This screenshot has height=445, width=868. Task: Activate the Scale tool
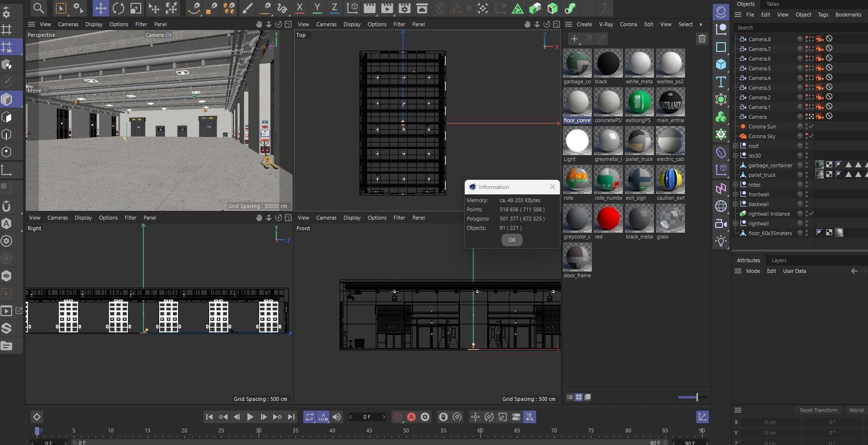(x=136, y=8)
